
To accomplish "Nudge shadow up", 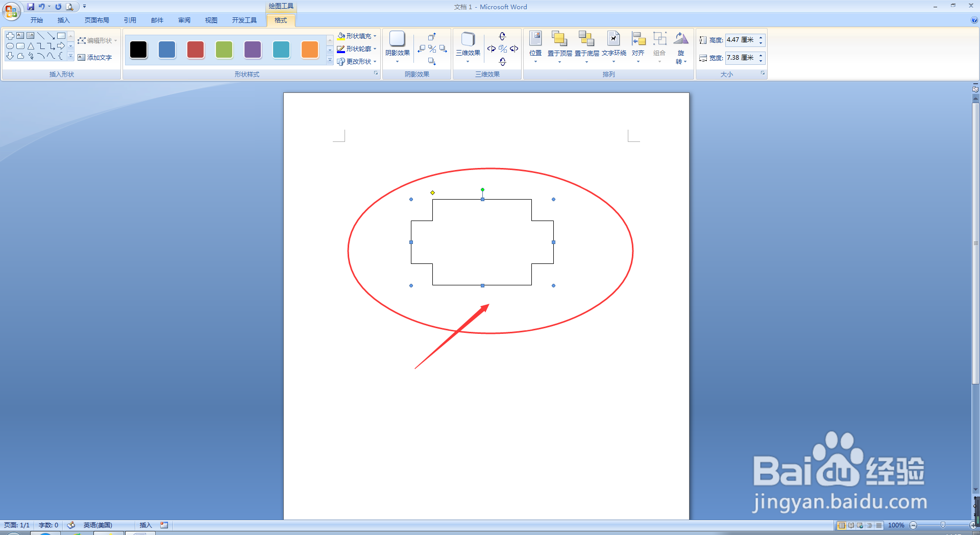I will click(x=432, y=37).
